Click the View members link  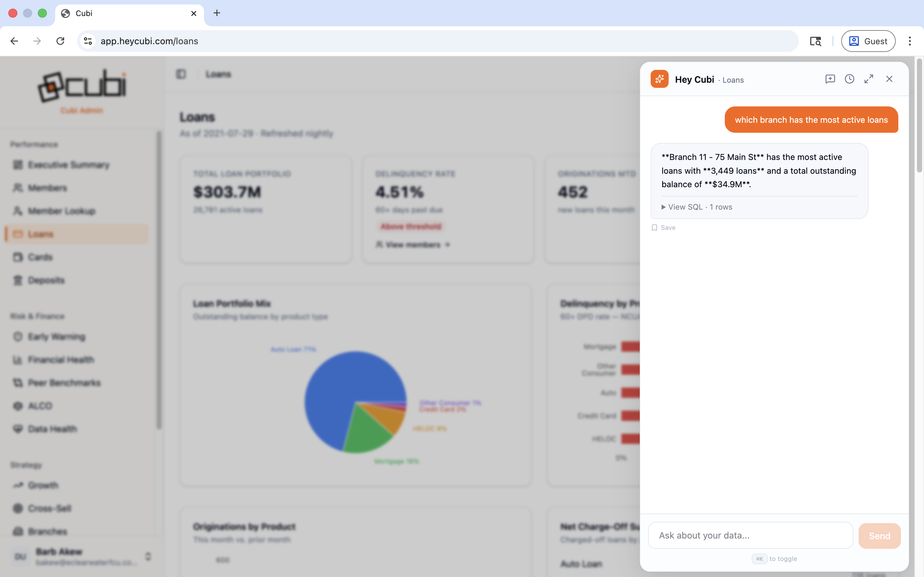click(x=412, y=245)
